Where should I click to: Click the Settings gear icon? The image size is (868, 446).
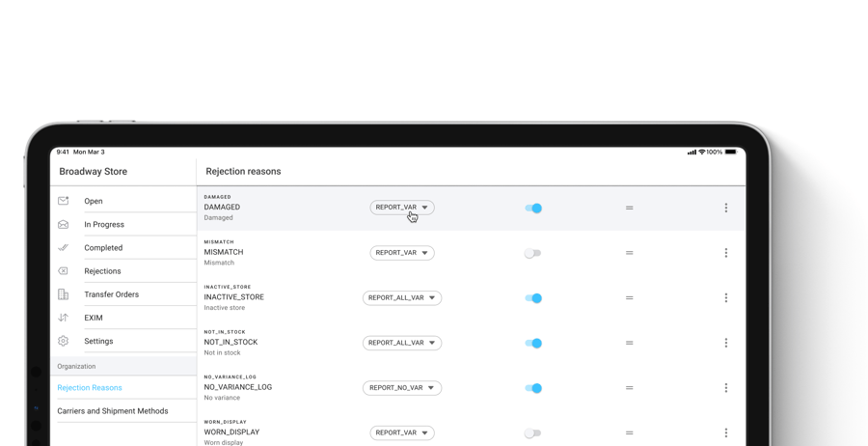(x=64, y=341)
